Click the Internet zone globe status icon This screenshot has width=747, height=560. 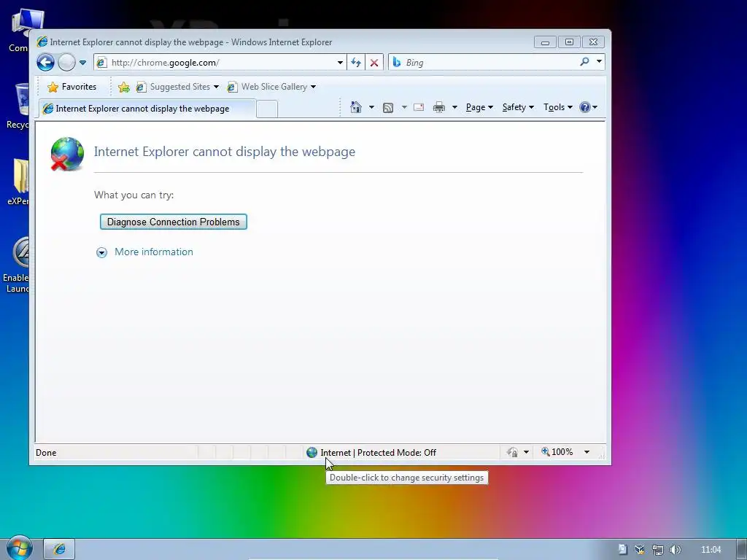click(x=311, y=452)
